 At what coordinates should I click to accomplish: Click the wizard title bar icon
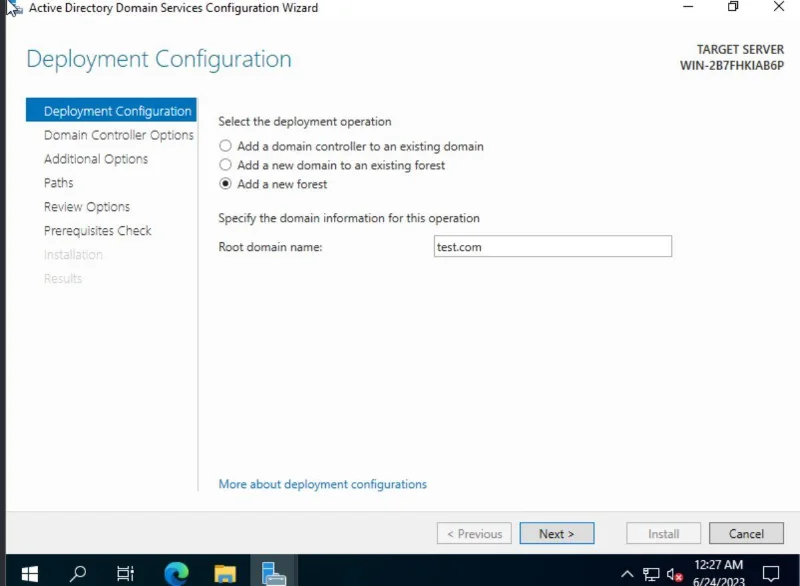pos(15,8)
